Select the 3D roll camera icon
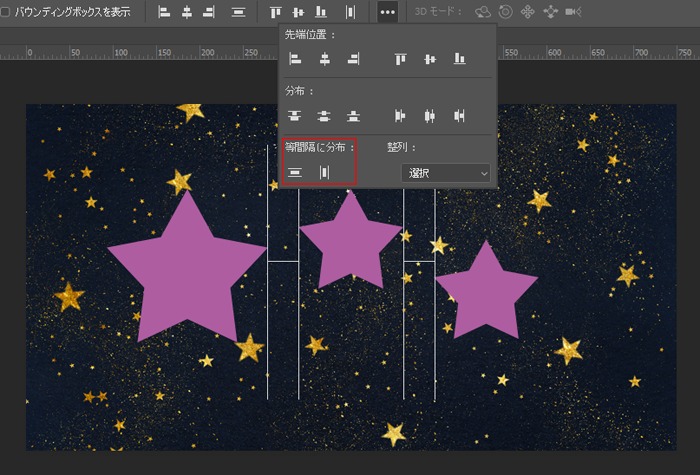700x475 pixels. tap(505, 12)
